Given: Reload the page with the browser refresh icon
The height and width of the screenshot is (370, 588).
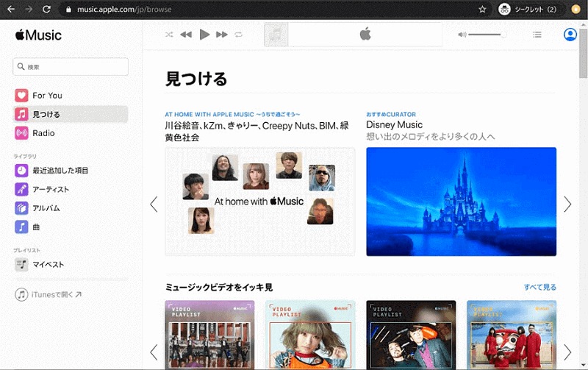Looking at the screenshot, I should [x=46, y=9].
